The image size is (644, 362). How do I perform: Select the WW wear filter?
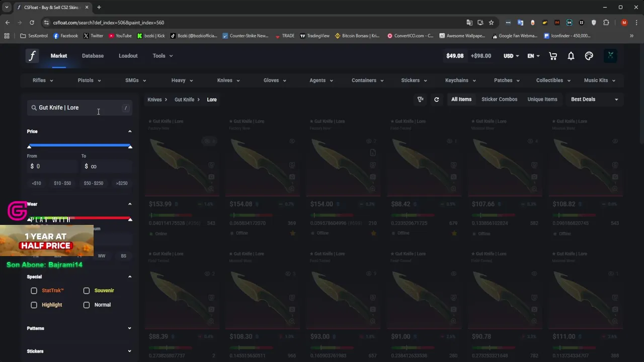pyautogui.click(x=102, y=256)
